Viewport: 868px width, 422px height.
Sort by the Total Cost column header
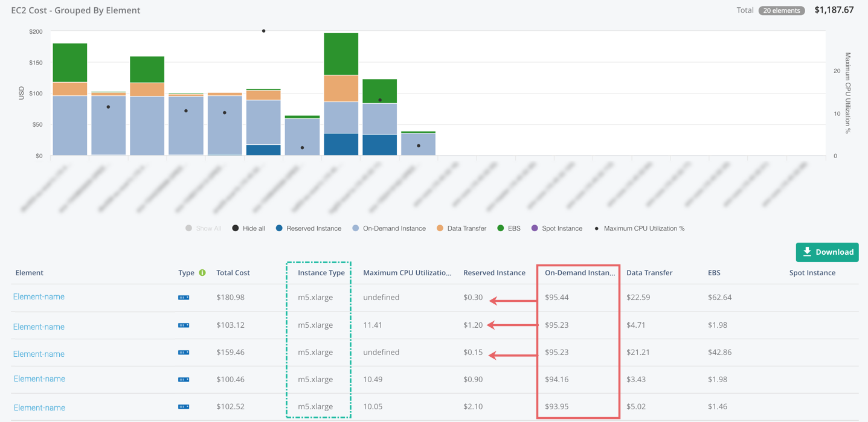click(x=233, y=273)
